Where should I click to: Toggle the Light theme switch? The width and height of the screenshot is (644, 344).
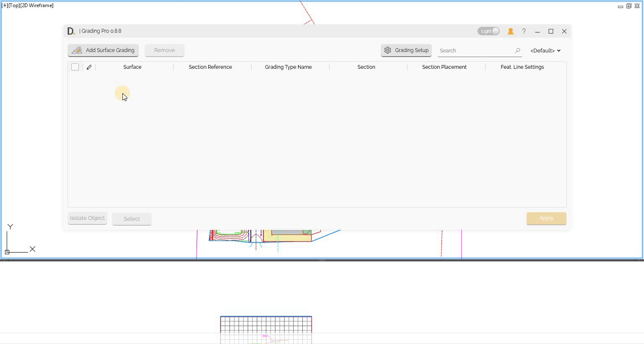488,31
